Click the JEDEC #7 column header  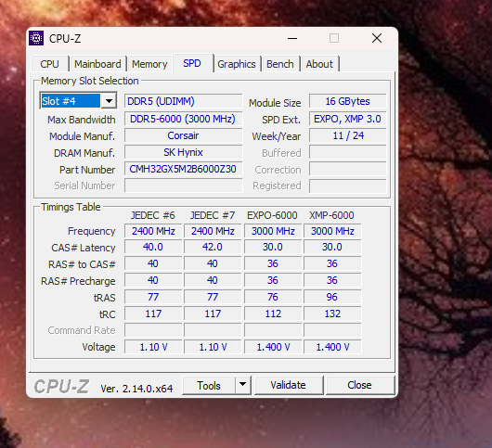[x=213, y=215]
